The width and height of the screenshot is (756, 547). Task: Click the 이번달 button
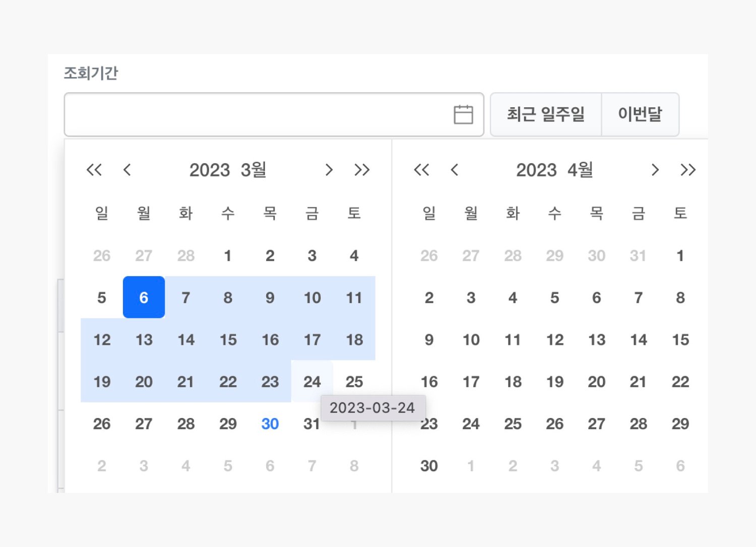[640, 114]
